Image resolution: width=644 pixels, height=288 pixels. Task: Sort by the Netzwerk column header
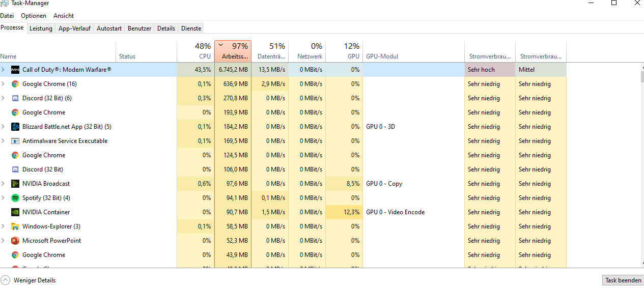coord(307,51)
